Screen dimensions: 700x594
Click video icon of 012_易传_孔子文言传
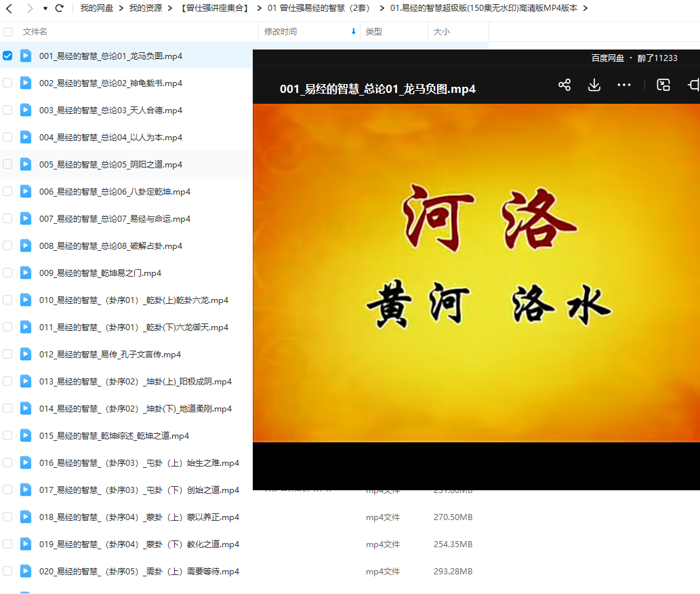pos(26,354)
